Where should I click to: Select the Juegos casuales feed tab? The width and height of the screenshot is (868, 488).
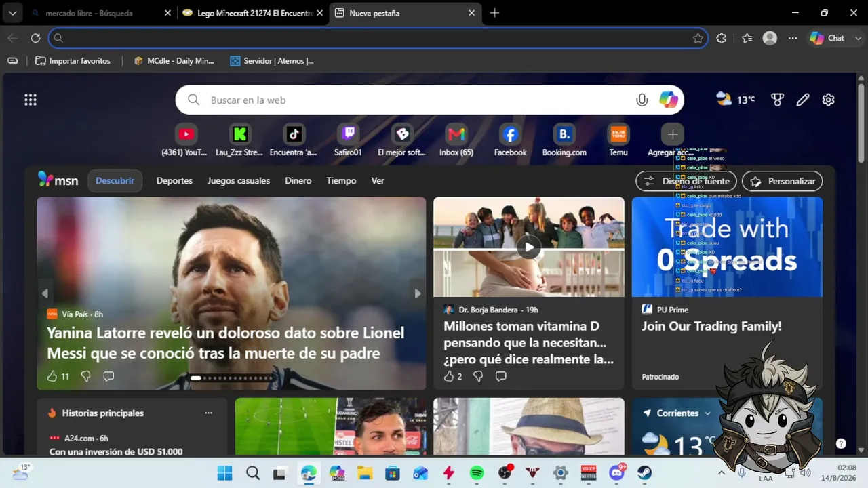[239, 181]
